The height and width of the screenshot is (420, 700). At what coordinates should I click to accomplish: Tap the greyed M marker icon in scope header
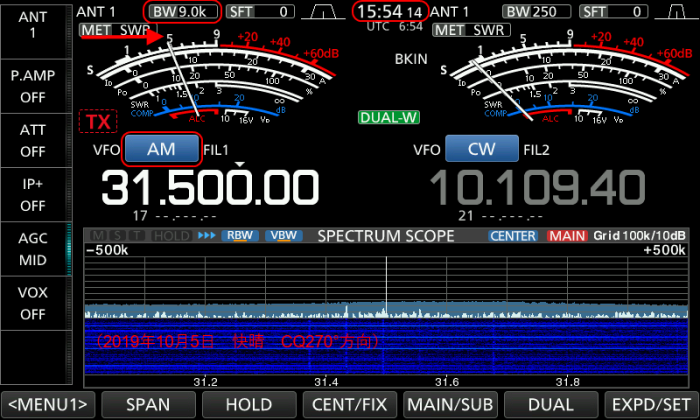pyautogui.click(x=99, y=236)
